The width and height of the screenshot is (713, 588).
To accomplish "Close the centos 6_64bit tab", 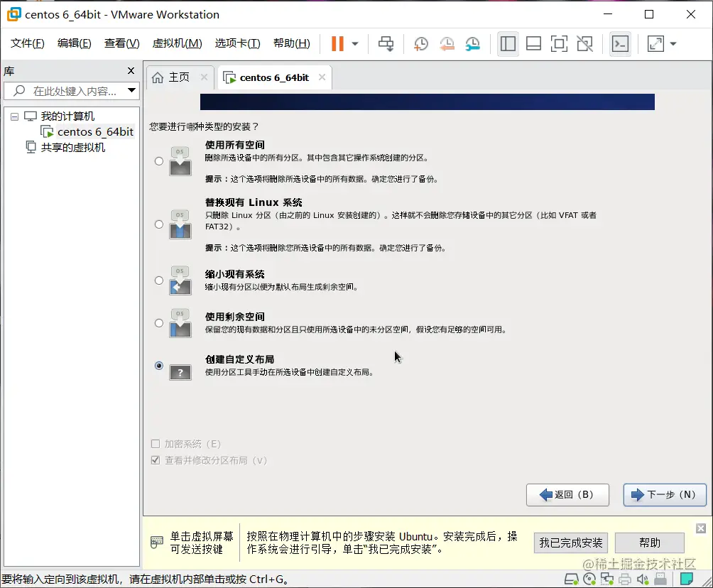I will pyautogui.click(x=322, y=77).
